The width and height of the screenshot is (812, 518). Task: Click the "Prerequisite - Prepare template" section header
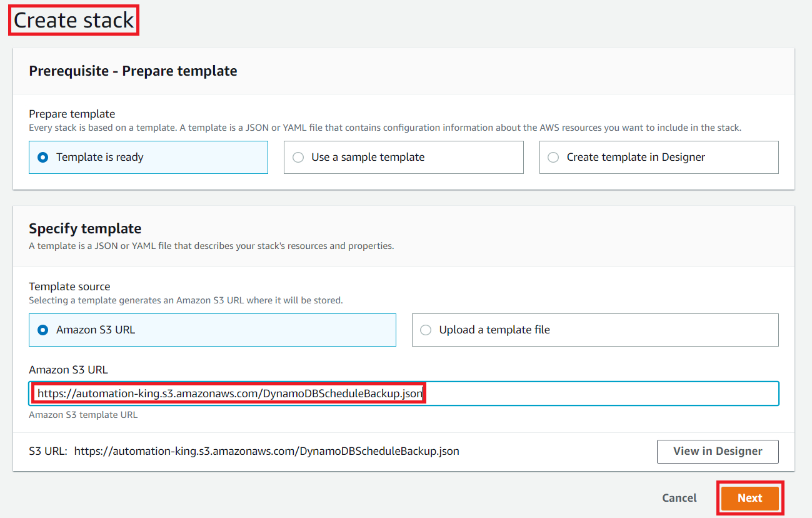133,71
